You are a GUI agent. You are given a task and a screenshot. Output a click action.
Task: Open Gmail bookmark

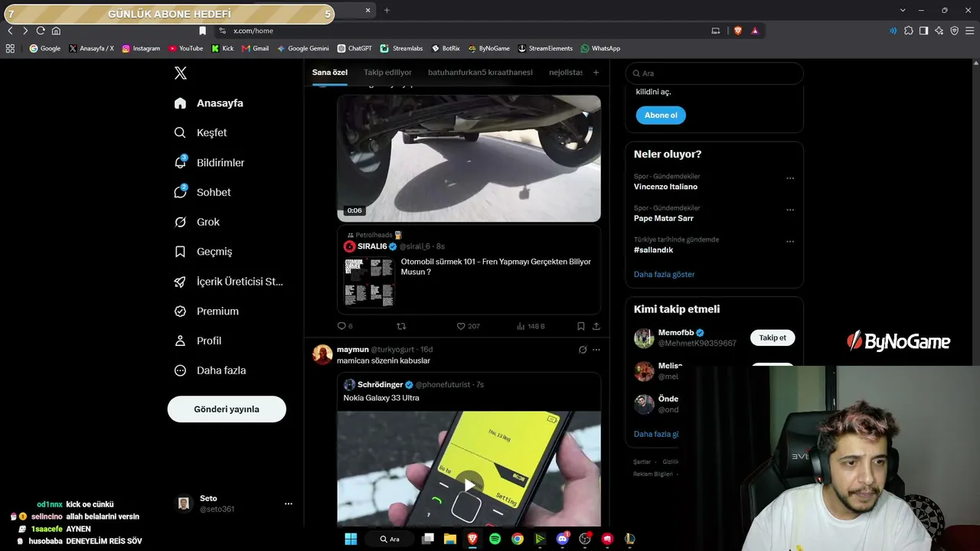click(256, 48)
